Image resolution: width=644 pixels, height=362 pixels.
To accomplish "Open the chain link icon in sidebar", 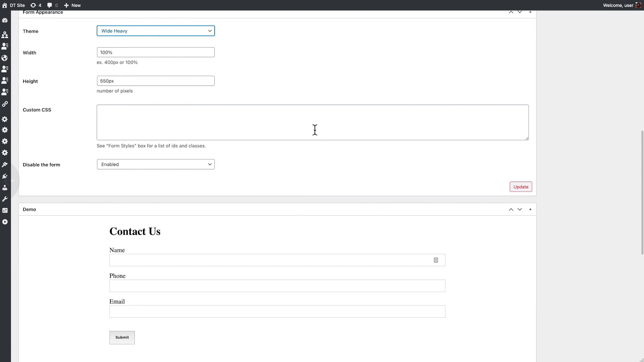I will tap(5, 104).
